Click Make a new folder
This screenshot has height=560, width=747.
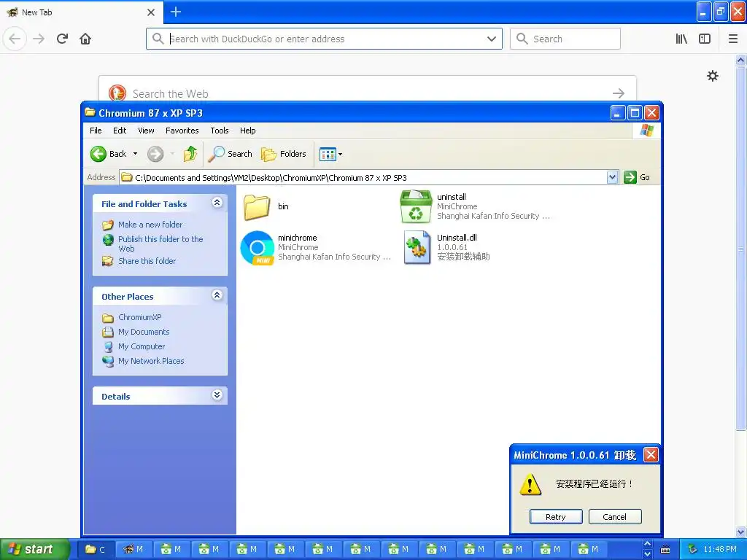[x=150, y=225]
